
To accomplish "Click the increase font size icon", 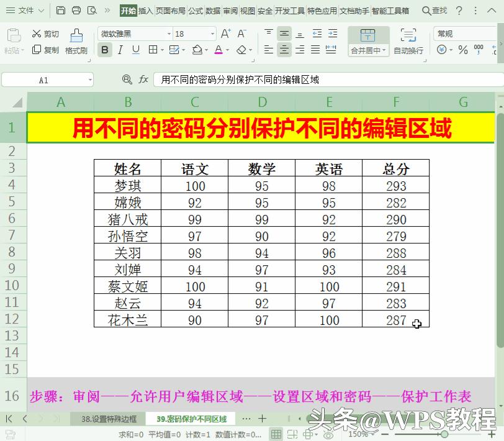I will tap(226, 34).
